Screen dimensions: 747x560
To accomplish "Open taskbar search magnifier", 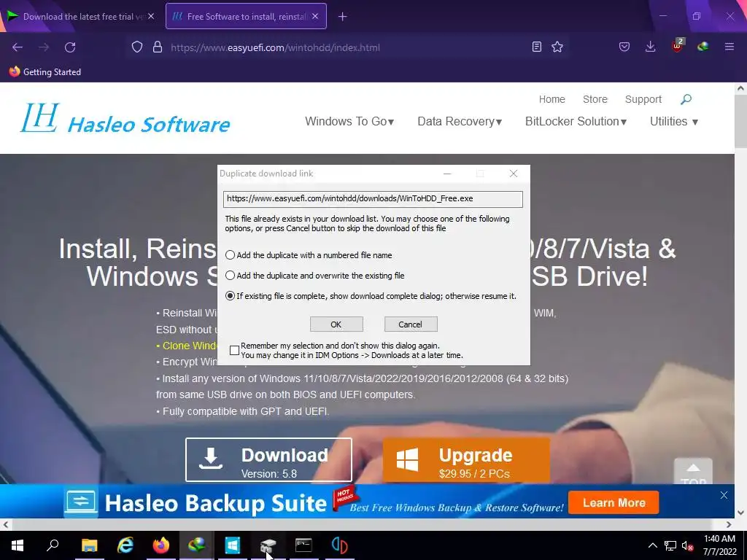I will point(53,545).
